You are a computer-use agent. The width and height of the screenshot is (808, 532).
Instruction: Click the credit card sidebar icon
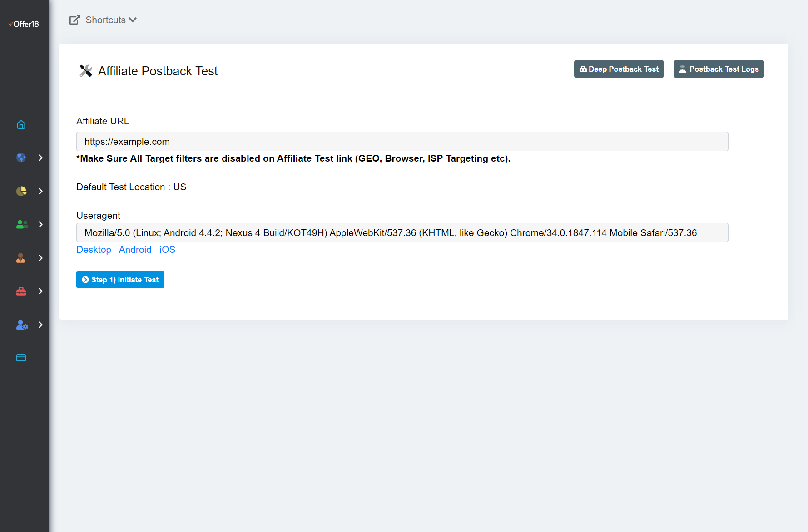coord(21,358)
